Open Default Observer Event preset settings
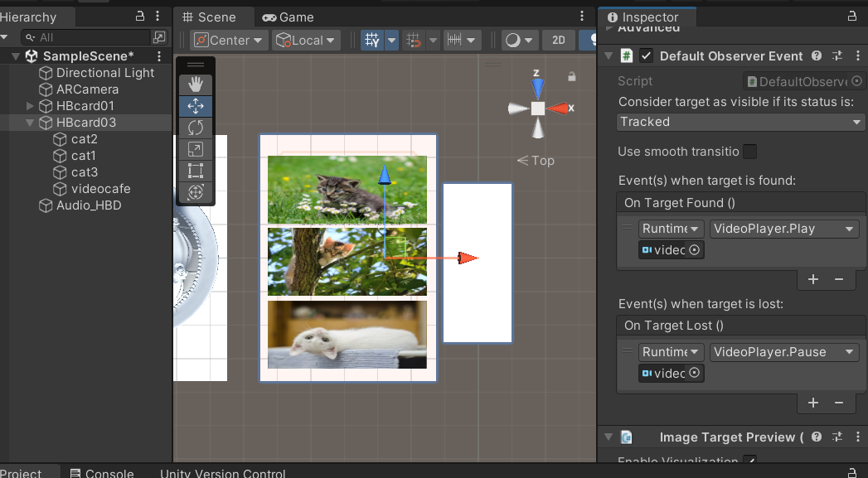The image size is (868, 478). pyautogui.click(x=837, y=56)
